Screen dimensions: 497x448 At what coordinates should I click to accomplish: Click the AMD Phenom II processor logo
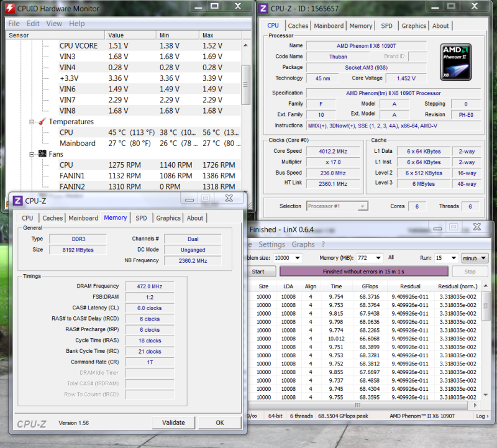click(x=456, y=62)
